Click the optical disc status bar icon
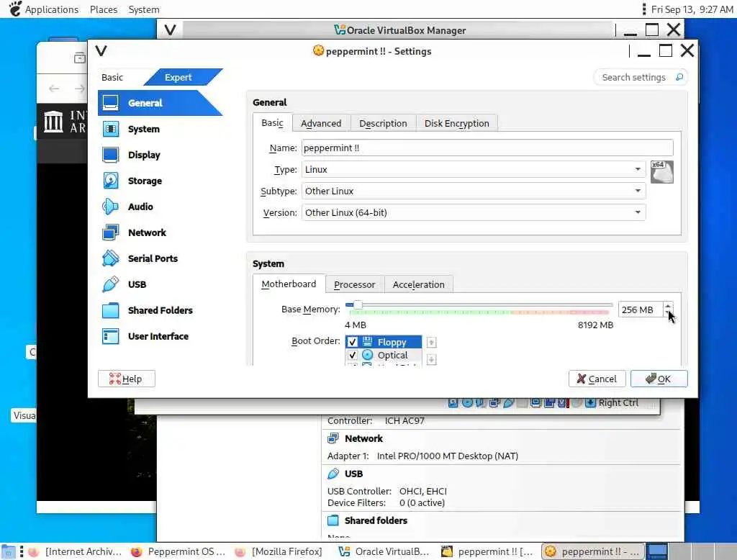 [466, 403]
